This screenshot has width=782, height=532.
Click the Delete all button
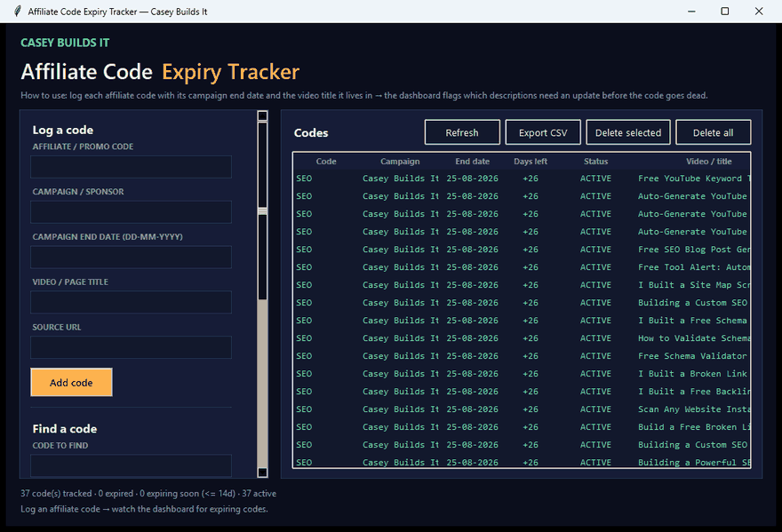point(714,132)
